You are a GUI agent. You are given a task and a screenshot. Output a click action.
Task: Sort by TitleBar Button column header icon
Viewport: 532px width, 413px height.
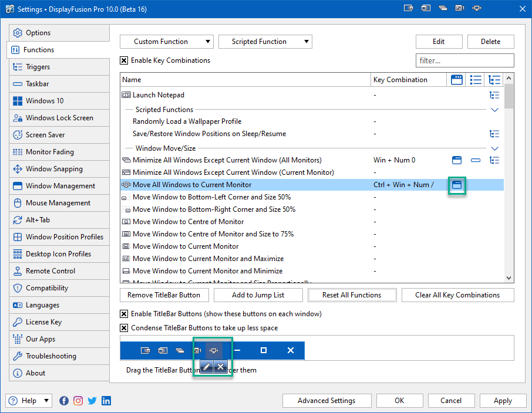click(x=457, y=80)
